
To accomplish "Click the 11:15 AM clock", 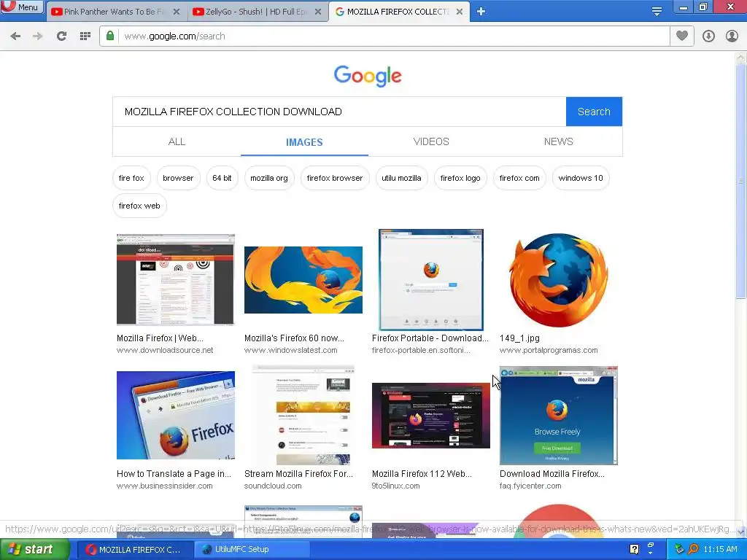I will coord(720,549).
